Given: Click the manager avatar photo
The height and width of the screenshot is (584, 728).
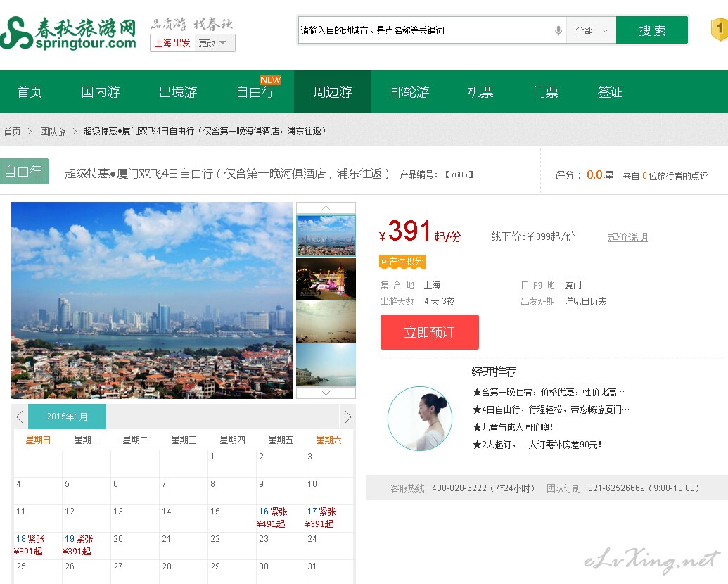Looking at the screenshot, I should coord(419,419).
